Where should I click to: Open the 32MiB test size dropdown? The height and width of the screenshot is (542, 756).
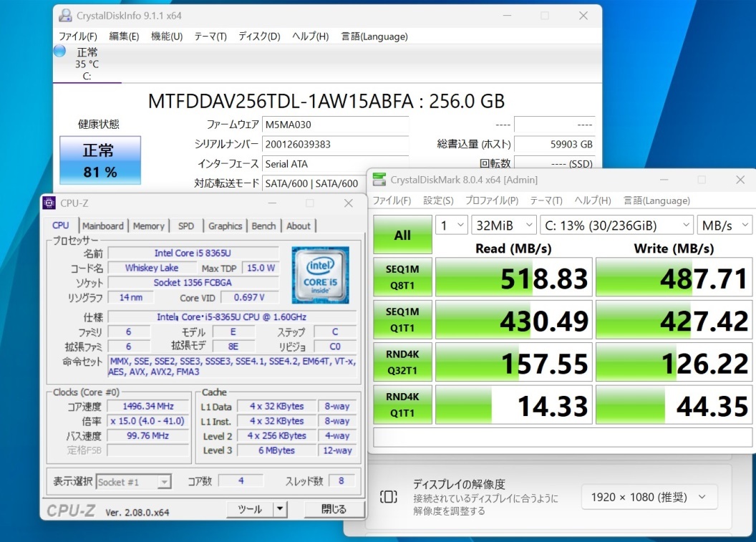504,226
